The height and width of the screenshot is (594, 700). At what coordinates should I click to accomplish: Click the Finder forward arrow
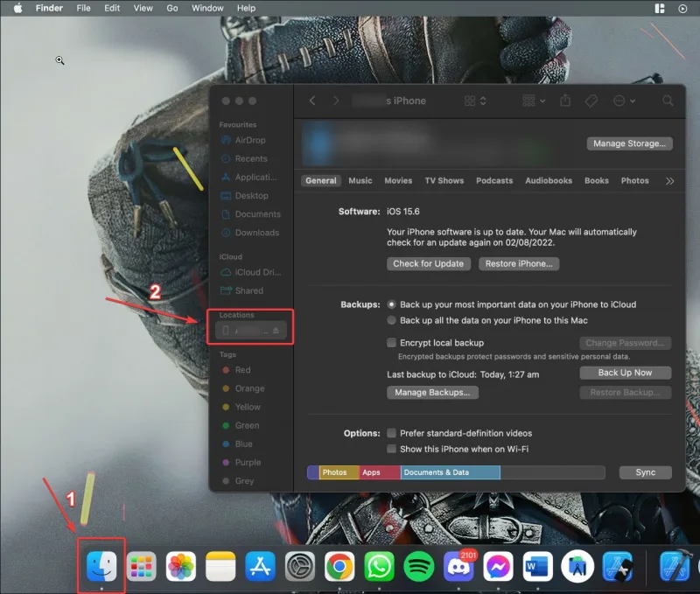pos(336,101)
